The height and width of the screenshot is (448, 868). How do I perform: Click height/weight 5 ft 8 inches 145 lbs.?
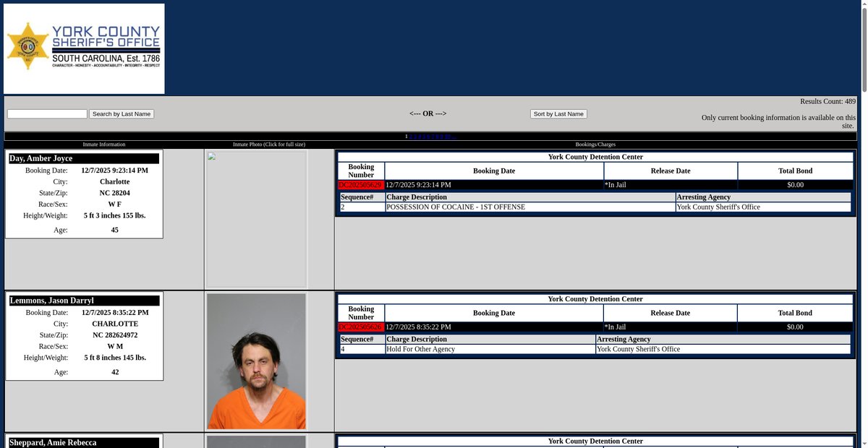(115, 358)
